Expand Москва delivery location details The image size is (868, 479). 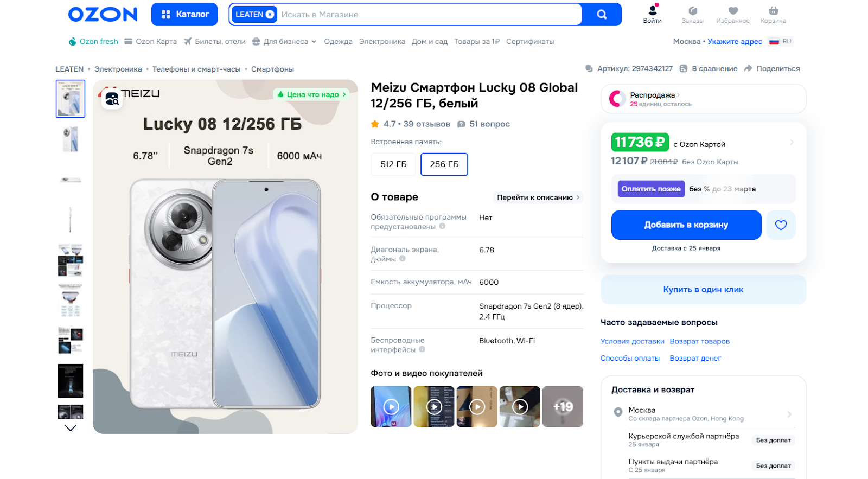(x=789, y=414)
